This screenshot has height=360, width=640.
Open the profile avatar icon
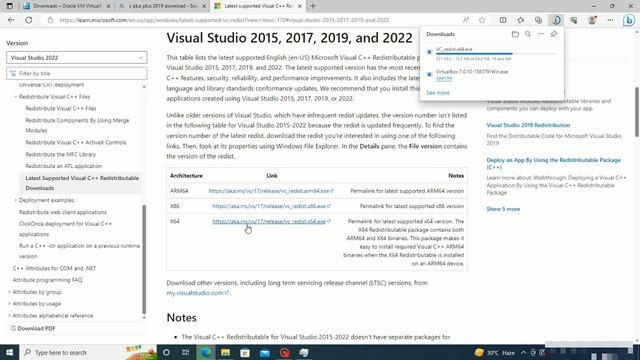(592, 20)
